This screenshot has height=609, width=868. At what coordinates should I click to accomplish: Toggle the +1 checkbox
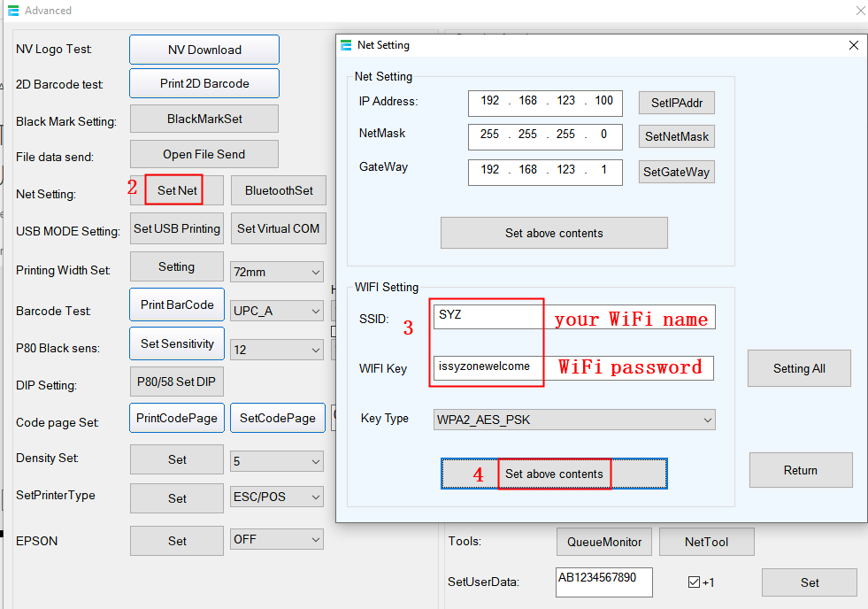click(x=694, y=582)
